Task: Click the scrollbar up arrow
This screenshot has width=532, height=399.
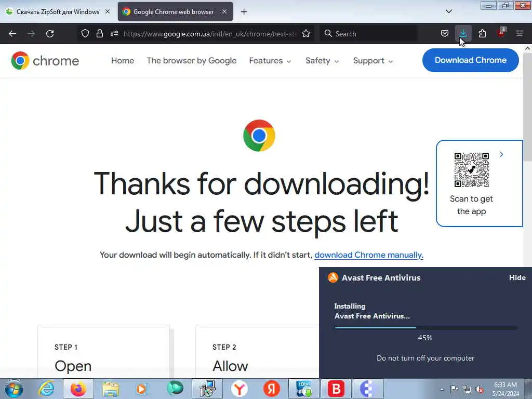Action: pyautogui.click(x=528, y=48)
